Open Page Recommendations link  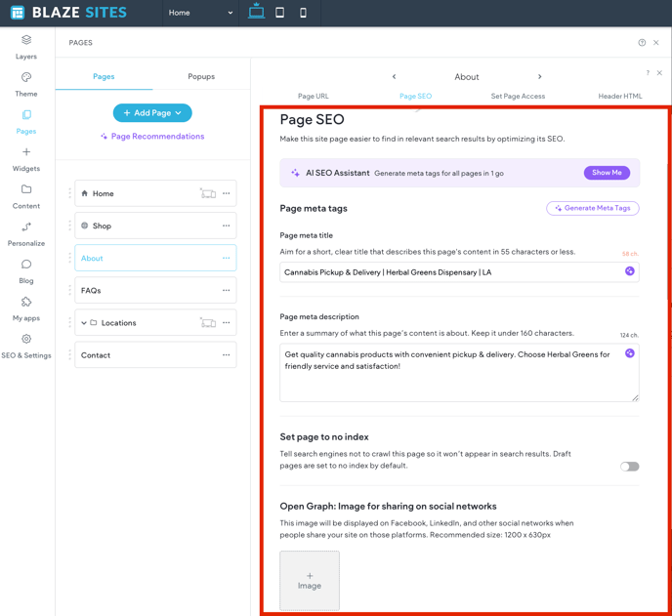152,137
